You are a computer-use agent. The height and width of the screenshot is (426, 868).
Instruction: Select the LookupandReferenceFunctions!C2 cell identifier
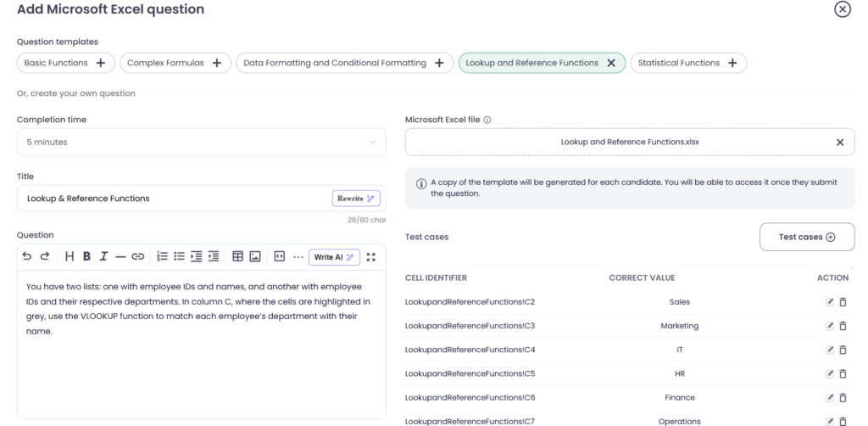pos(470,302)
